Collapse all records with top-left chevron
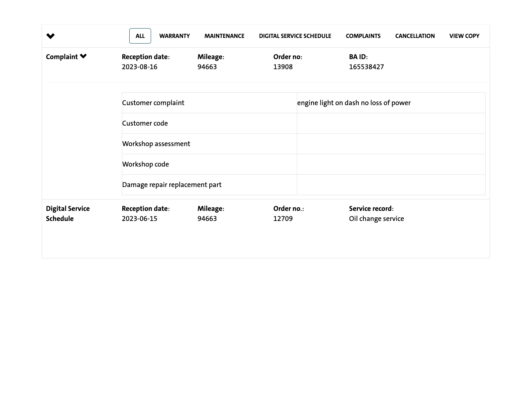The image size is (532, 411). [x=50, y=36]
